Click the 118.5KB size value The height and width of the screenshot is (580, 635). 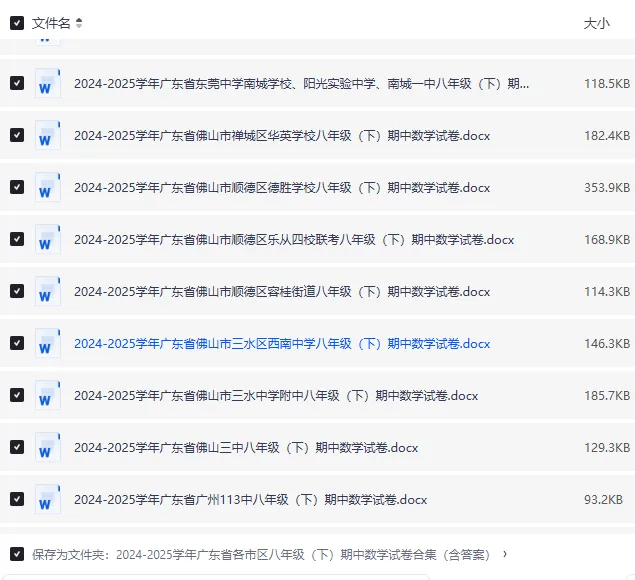tap(607, 83)
